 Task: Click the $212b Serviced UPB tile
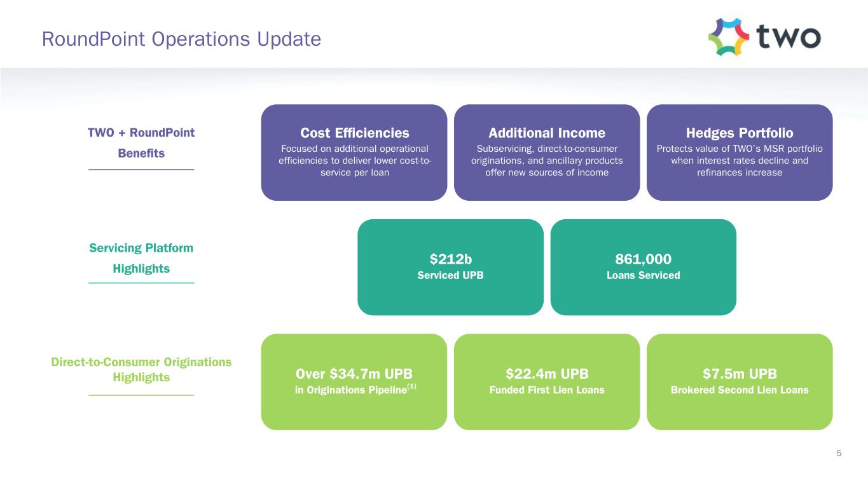[x=450, y=267]
